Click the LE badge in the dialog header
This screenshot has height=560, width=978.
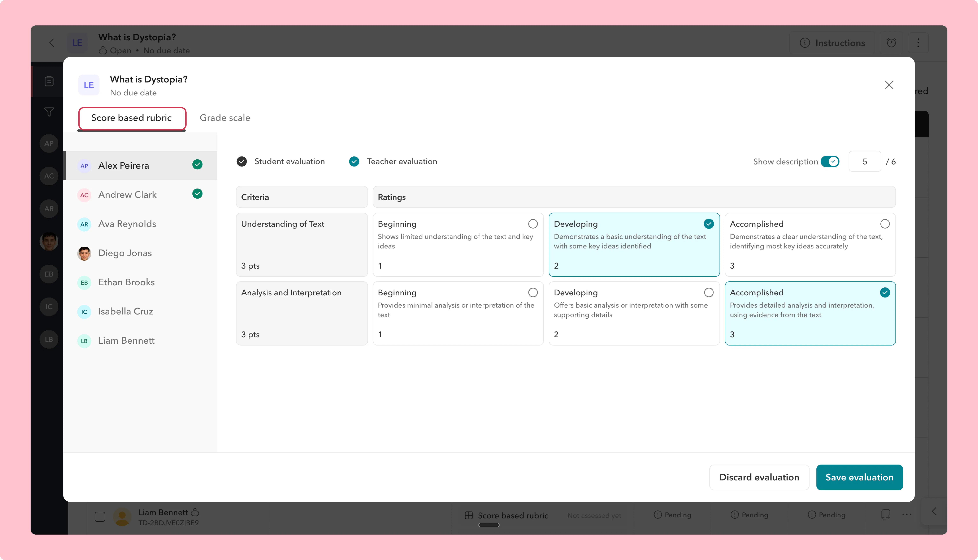(x=89, y=85)
